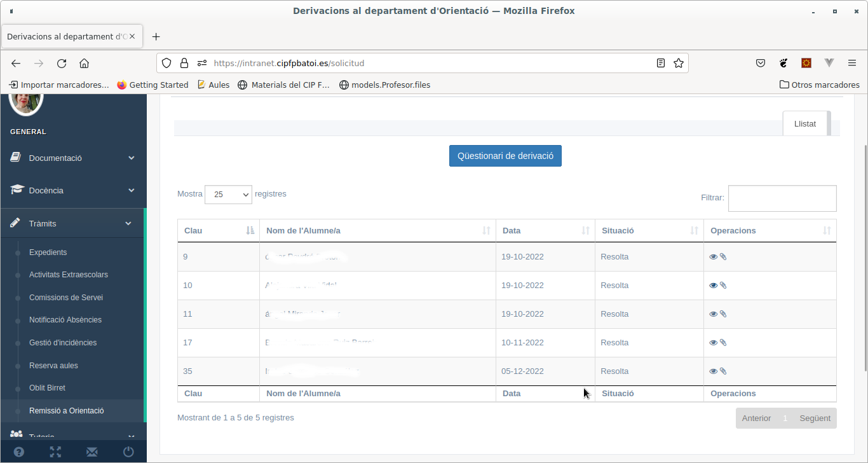Sort table by the Data column header
This screenshot has width=868, height=463.
(545, 231)
